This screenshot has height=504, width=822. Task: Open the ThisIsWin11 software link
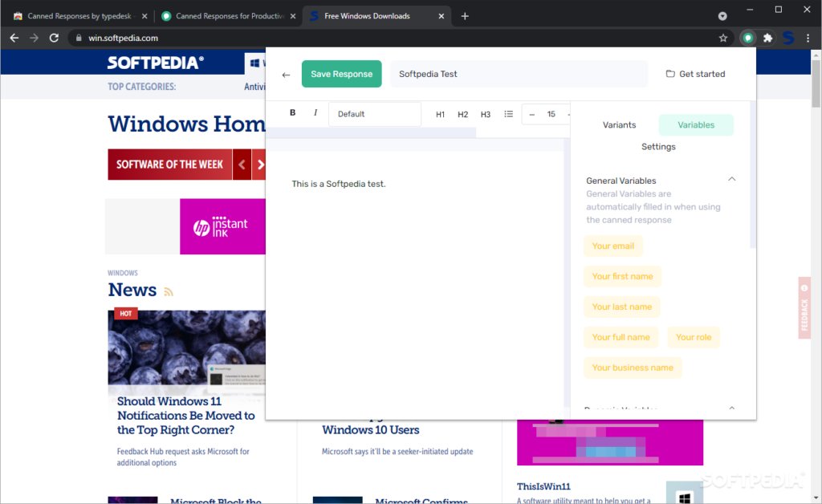click(543, 486)
